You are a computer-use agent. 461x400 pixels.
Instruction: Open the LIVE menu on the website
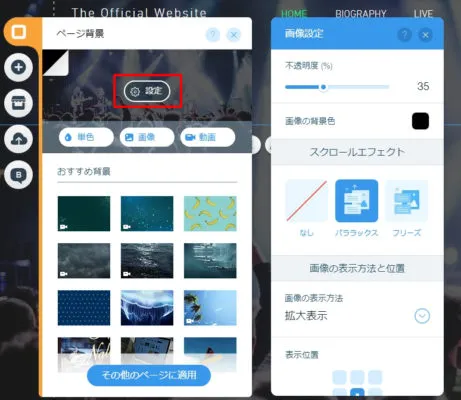point(423,14)
